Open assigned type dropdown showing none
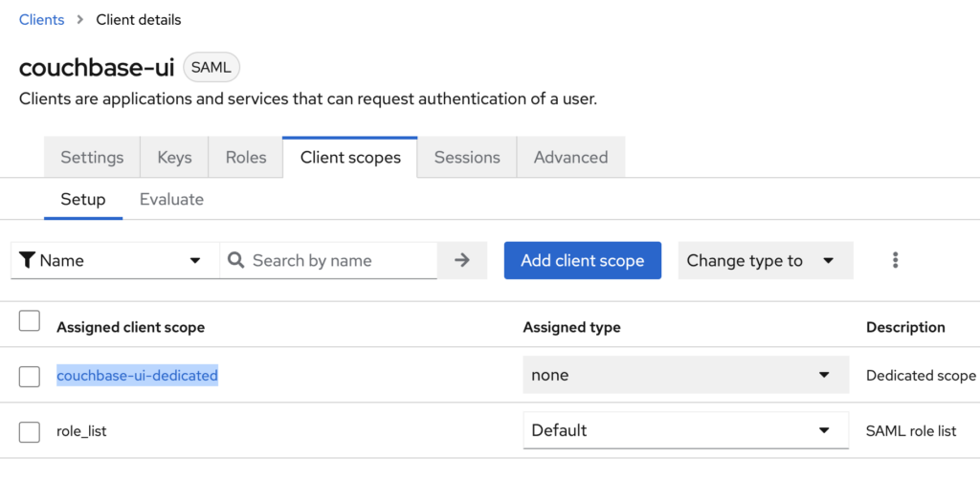Image resolution: width=980 pixels, height=480 pixels. click(x=685, y=375)
